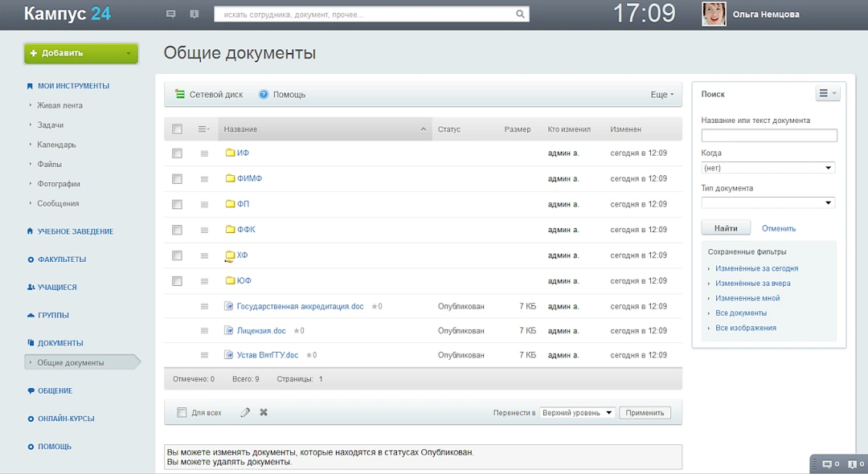Click the chat icon in bottom-right status bar
Screen dimensions: 868x474
point(826,464)
